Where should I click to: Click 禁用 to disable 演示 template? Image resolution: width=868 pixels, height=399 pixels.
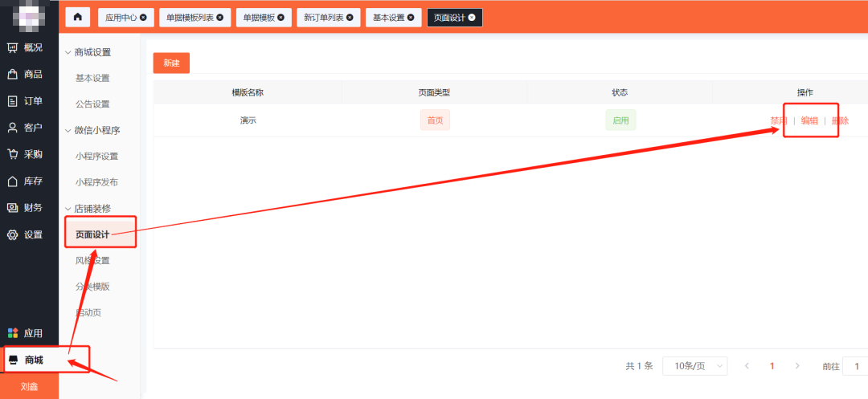[x=778, y=121]
